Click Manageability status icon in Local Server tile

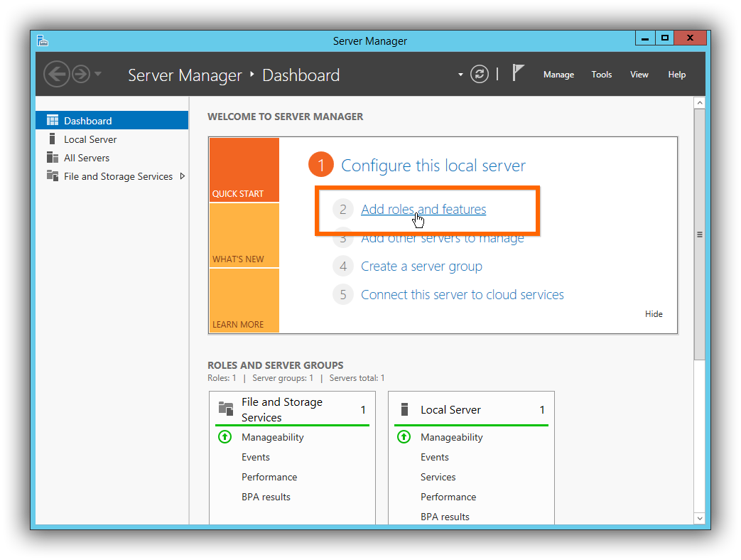pyautogui.click(x=404, y=436)
